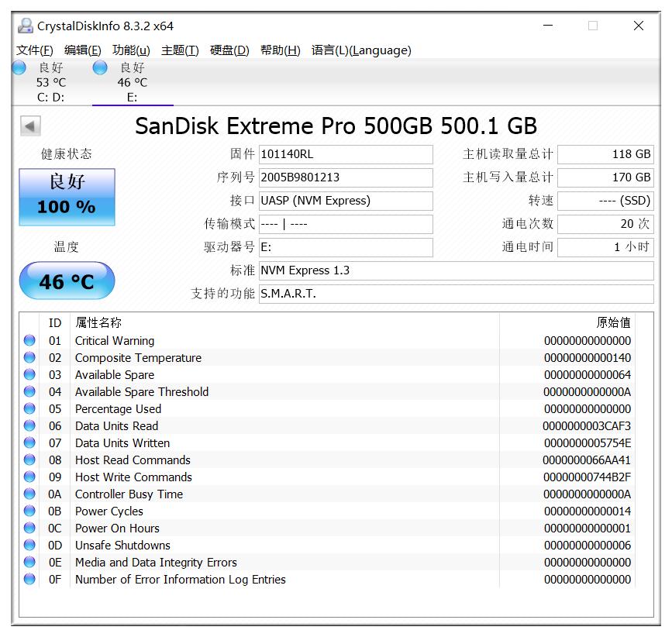The height and width of the screenshot is (637, 672).
Task: Click the status dot for Available Spare row 03
Action: (29, 374)
